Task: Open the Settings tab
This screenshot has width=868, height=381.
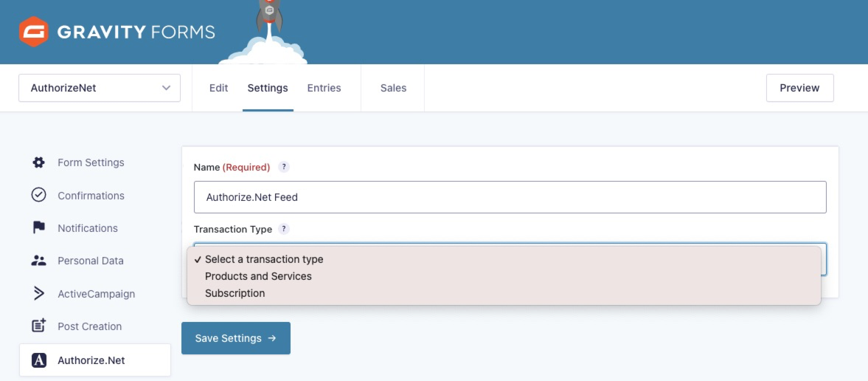Action: coord(268,88)
